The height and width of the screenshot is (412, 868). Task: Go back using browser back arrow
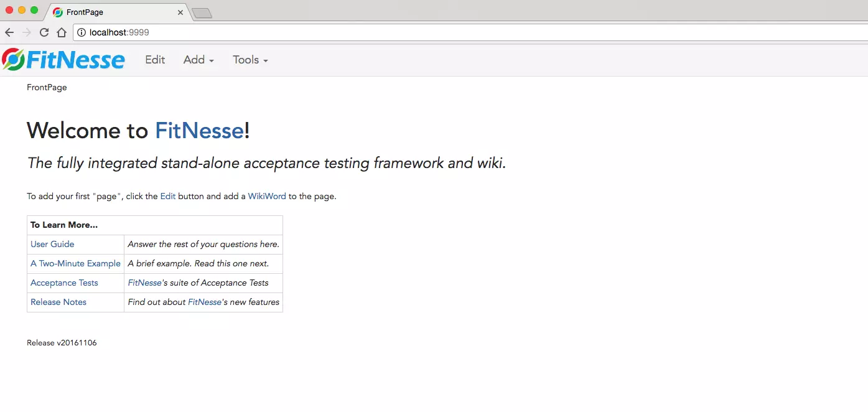[9, 32]
